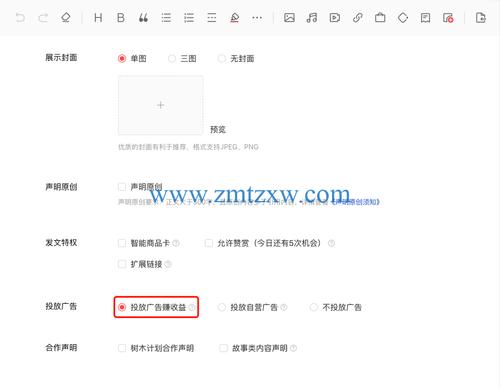Open the text highlight color icon
The width and height of the screenshot is (500, 389).
tap(235, 17)
